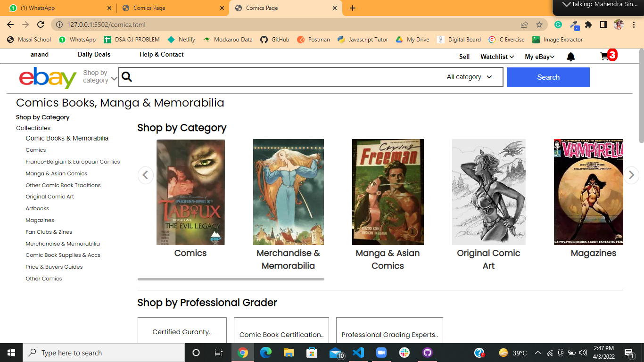
Task: Click the blue Search button
Action: (548, 77)
